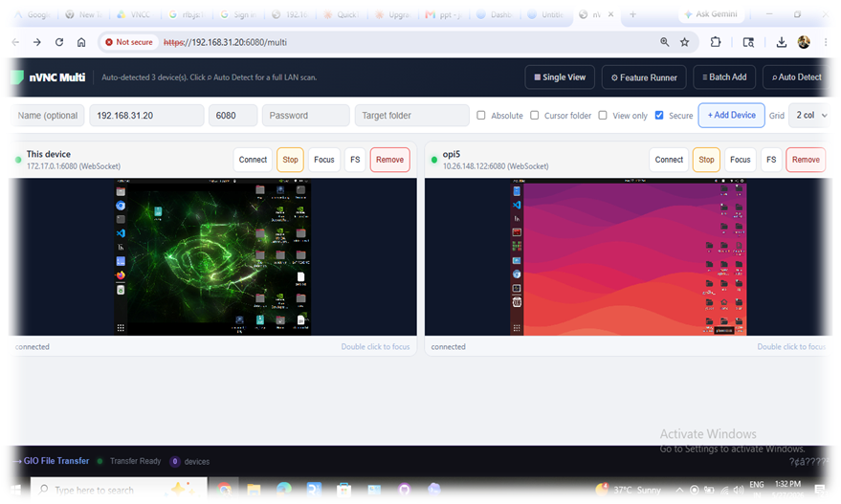Image resolution: width=841 pixels, height=504 pixels.
Task: Connect to This device
Action: coord(253,160)
